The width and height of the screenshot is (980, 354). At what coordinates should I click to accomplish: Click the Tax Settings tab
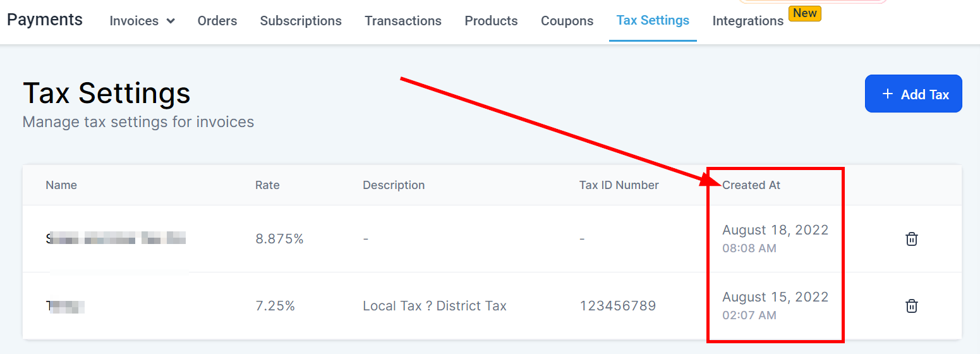pos(653,20)
